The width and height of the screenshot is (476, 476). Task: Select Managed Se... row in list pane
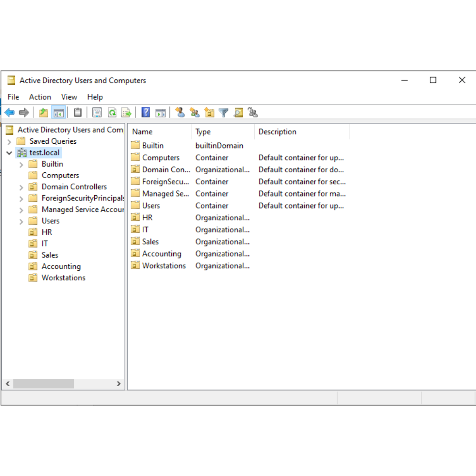(x=238, y=194)
